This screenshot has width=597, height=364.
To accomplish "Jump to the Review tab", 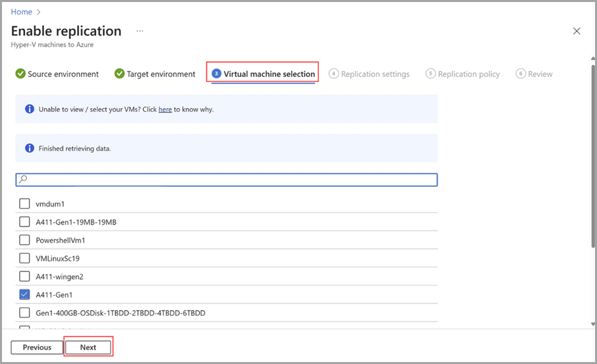I will 534,74.
